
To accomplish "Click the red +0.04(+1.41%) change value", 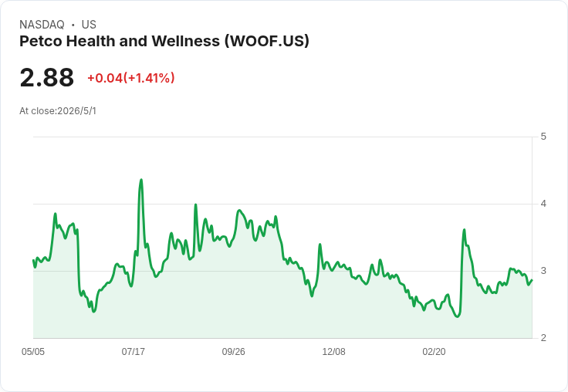I will point(130,78).
